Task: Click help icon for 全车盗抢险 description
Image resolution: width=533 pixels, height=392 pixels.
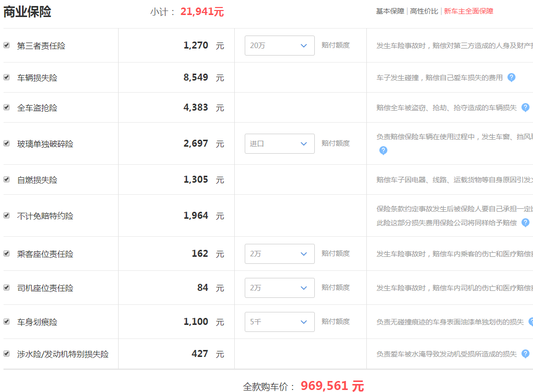Action: pos(525,108)
